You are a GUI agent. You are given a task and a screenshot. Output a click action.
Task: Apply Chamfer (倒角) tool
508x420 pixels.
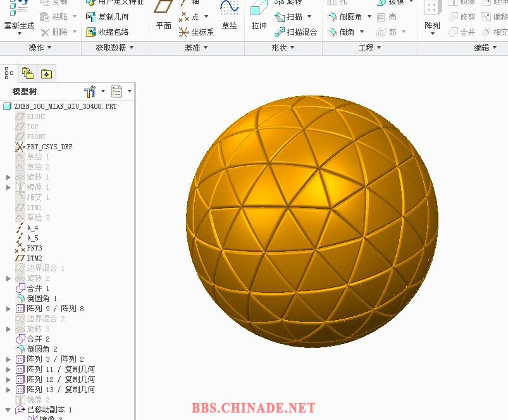341,32
